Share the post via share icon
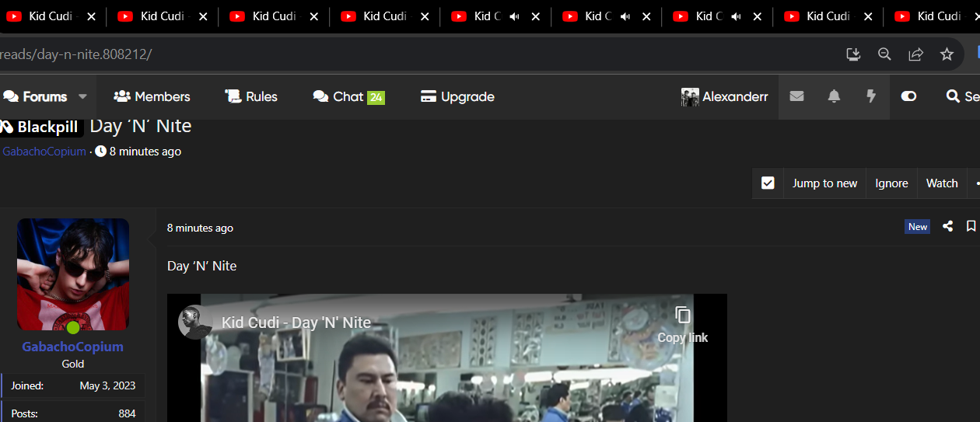Screen dimensions: 980x422 (x=947, y=226)
